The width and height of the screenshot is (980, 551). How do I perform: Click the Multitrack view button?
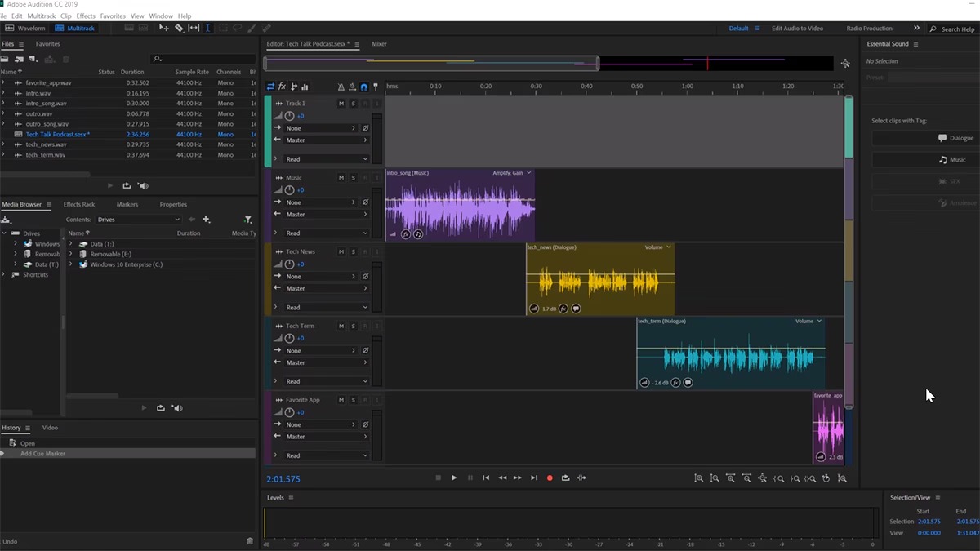(75, 28)
